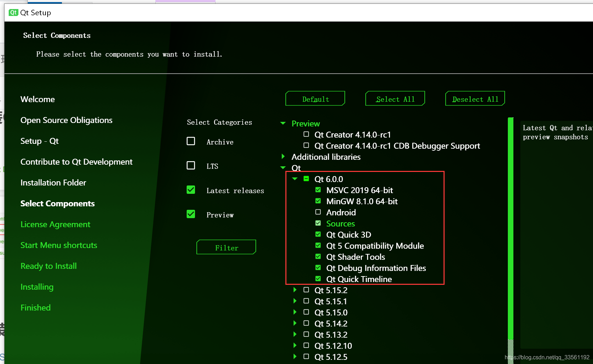Check the LTS category box

pos(191,165)
